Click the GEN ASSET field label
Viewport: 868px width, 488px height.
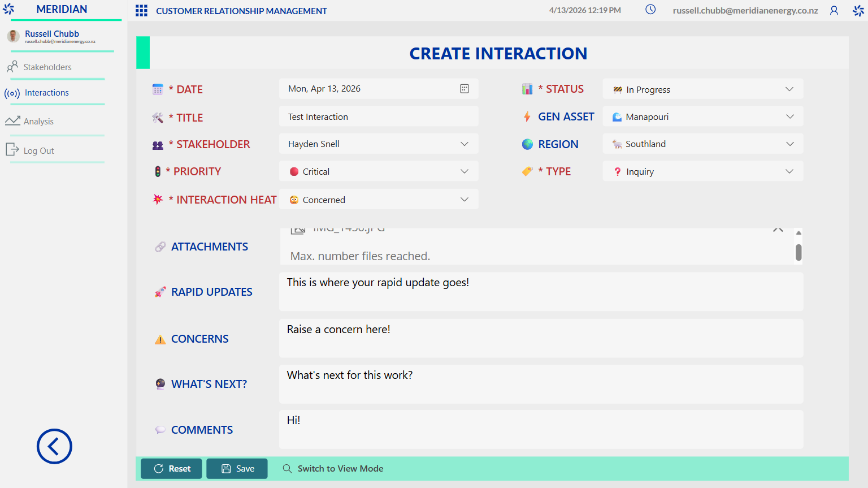(x=566, y=116)
